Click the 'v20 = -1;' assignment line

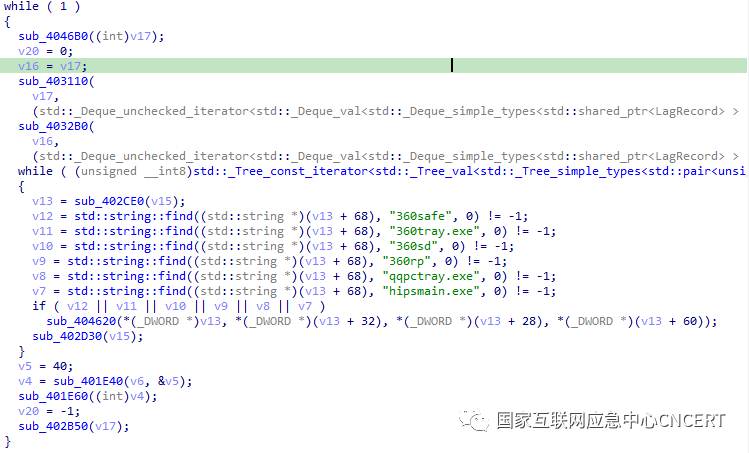(49, 411)
